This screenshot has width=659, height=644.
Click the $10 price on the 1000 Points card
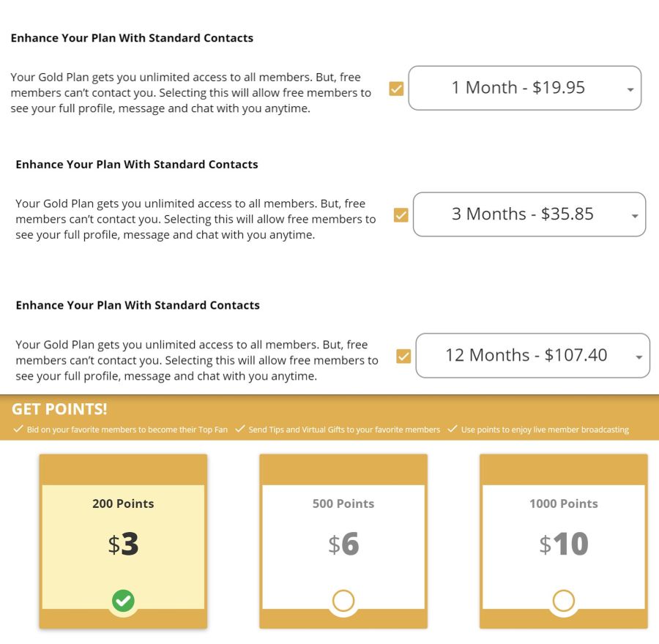coord(564,544)
